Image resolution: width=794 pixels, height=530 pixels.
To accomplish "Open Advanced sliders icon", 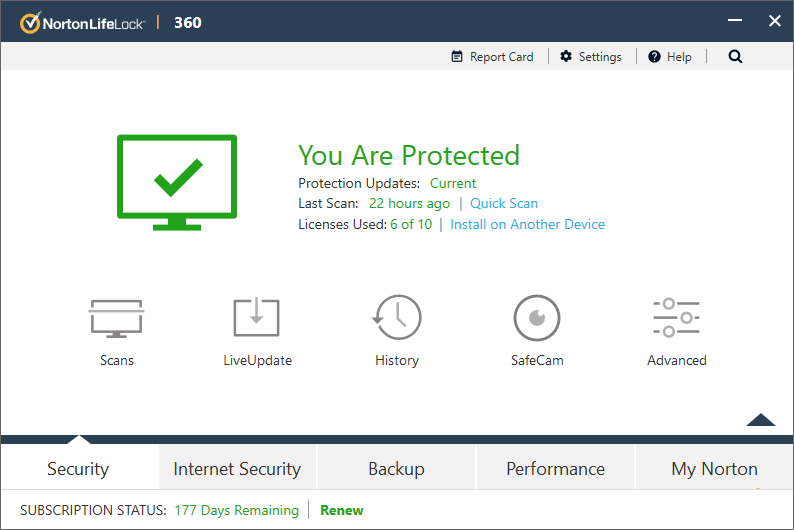I will click(676, 318).
